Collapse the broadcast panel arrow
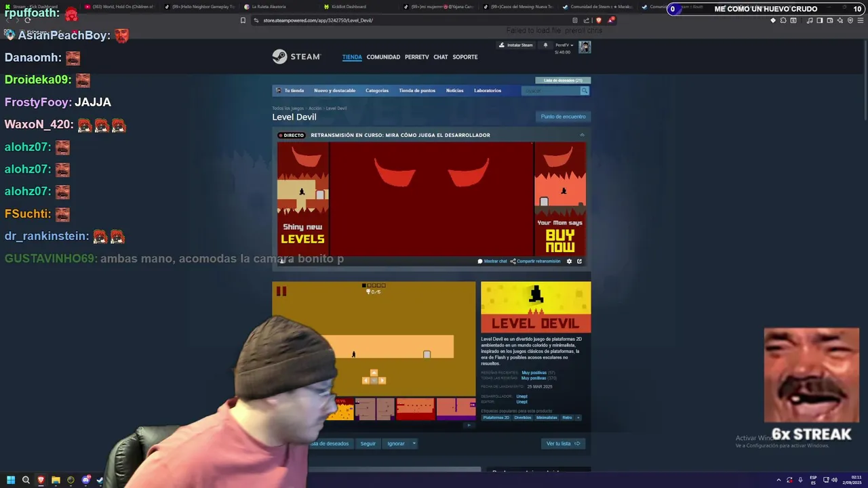The width and height of the screenshot is (868, 488). 582,135
